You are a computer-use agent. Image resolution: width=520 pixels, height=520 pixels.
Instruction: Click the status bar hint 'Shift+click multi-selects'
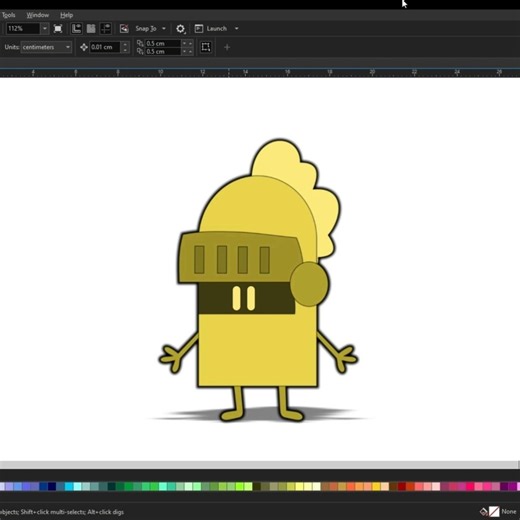[x=53, y=512]
